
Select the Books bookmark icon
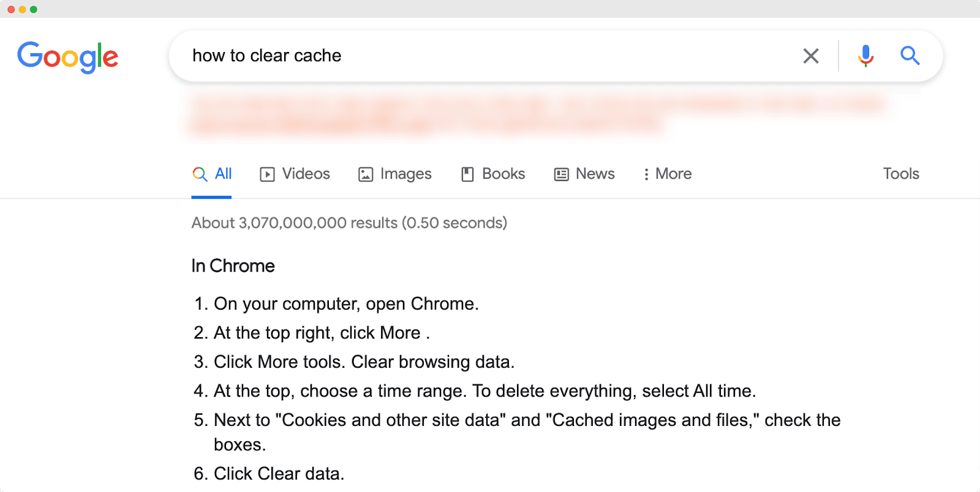pyautogui.click(x=467, y=174)
